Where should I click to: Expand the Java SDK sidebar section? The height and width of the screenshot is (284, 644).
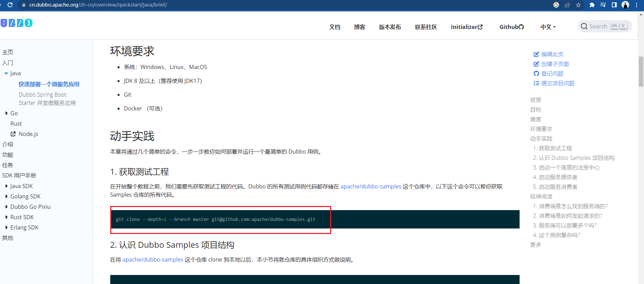6,186
